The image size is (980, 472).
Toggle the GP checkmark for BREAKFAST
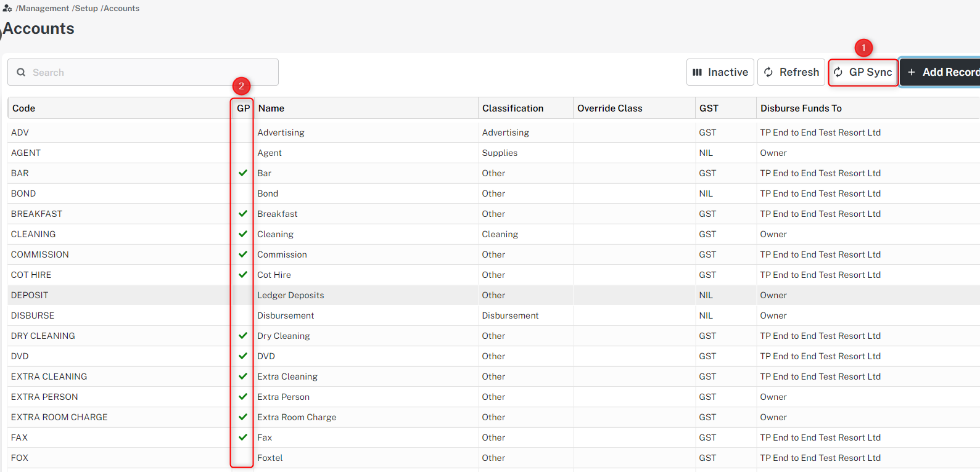pos(243,214)
